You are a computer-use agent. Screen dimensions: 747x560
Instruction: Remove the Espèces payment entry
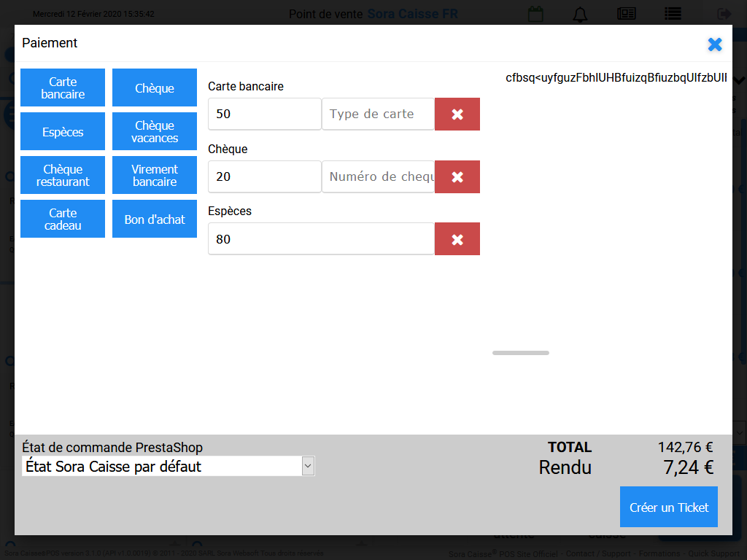(457, 239)
